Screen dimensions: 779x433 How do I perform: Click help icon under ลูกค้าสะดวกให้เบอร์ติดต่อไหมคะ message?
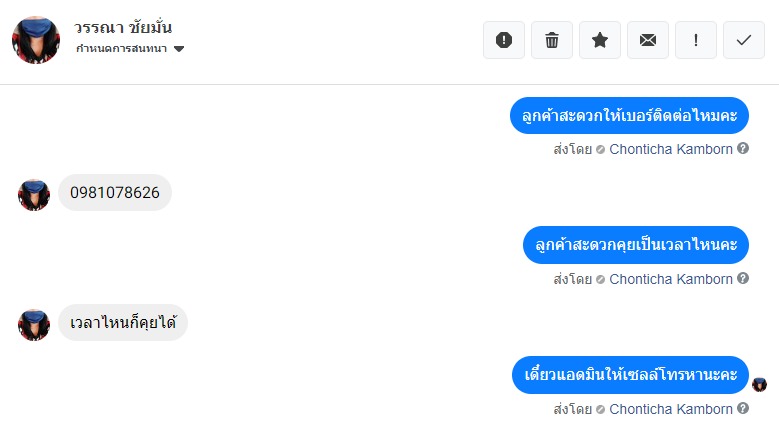point(743,149)
